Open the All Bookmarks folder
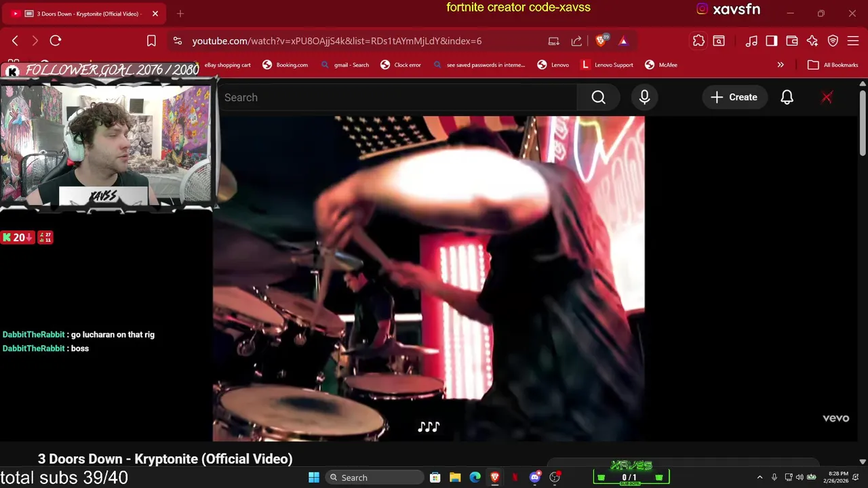This screenshot has width=868, height=488. [x=833, y=65]
